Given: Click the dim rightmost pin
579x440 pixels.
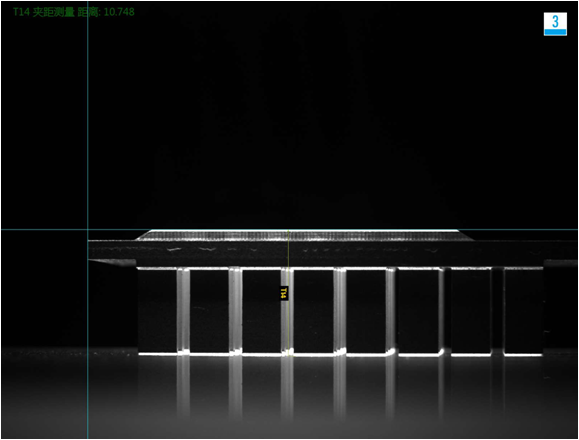Looking at the screenshot, I should pos(497,311).
